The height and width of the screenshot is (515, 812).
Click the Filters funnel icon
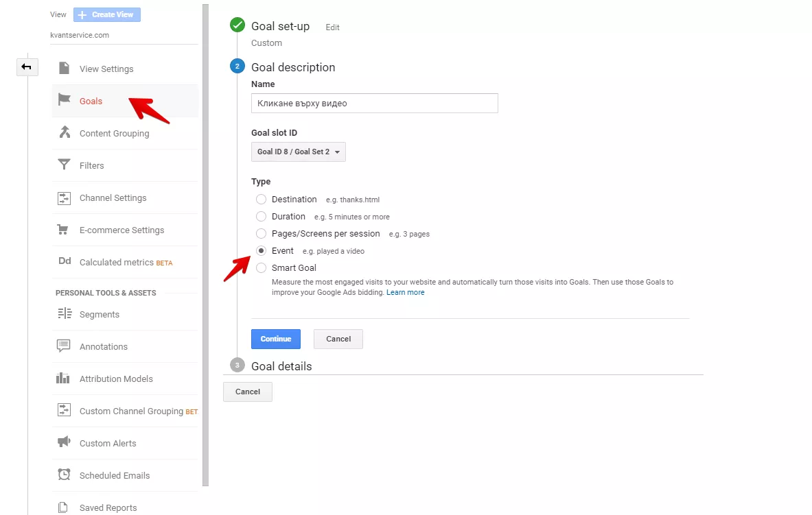tap(64, 165)
